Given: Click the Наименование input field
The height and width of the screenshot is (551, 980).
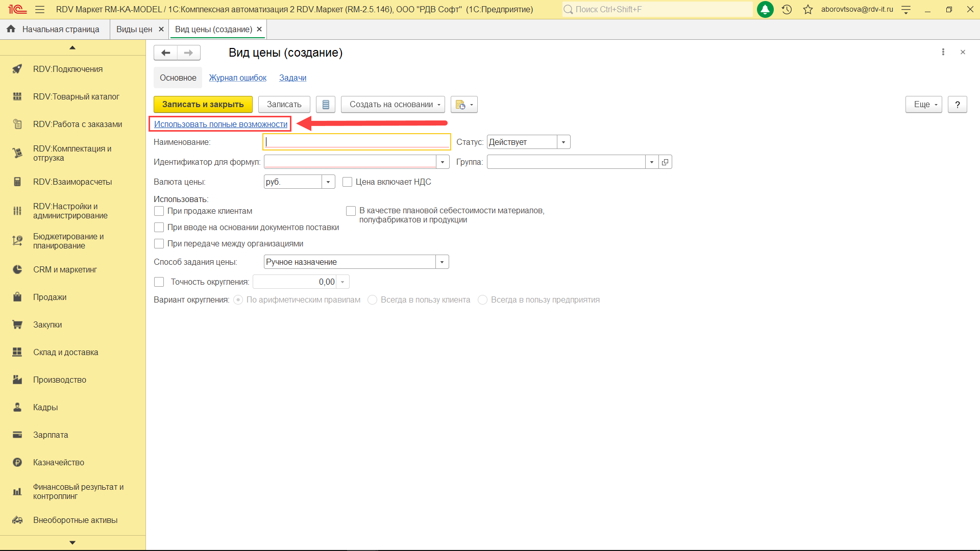Looking at the screenshot, I should click(356, 142).
